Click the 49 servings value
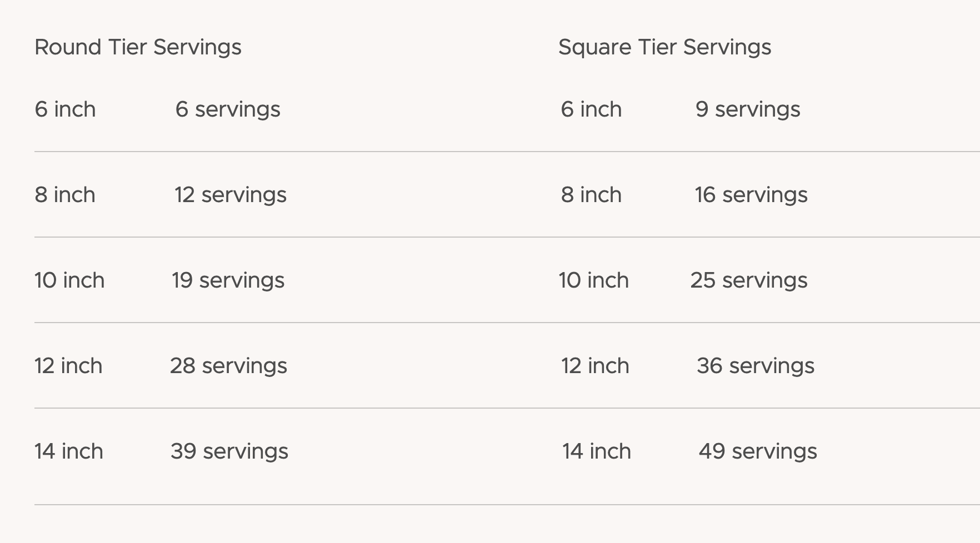The width and height of the screenshot is (980, 543). [758, 451]
